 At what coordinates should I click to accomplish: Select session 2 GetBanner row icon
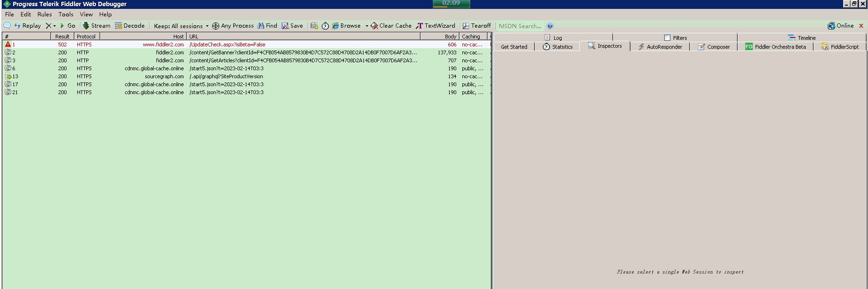(x=8, y=52)
